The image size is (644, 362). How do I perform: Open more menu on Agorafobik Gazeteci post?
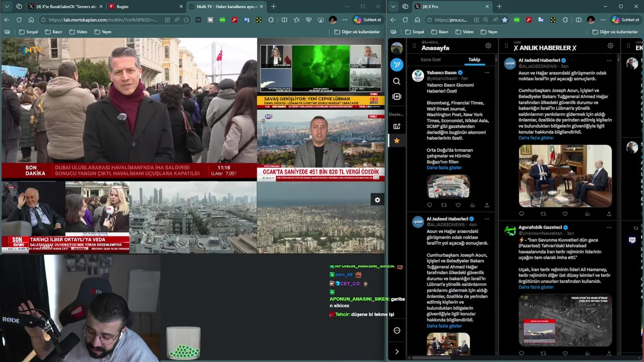[x=609, y=227]
